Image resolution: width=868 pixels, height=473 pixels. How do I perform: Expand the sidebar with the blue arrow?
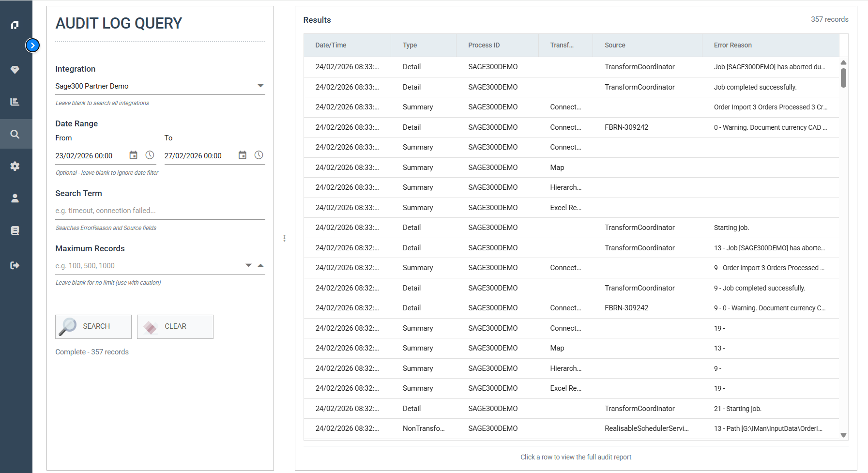pyautogui.click(x=32, y=46)
